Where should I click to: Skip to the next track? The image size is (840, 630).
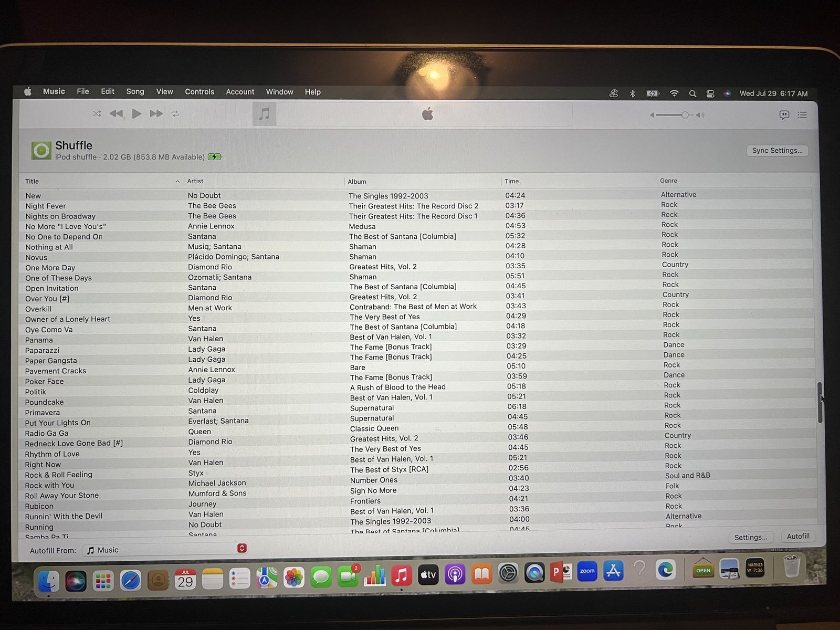click(156, 113)
